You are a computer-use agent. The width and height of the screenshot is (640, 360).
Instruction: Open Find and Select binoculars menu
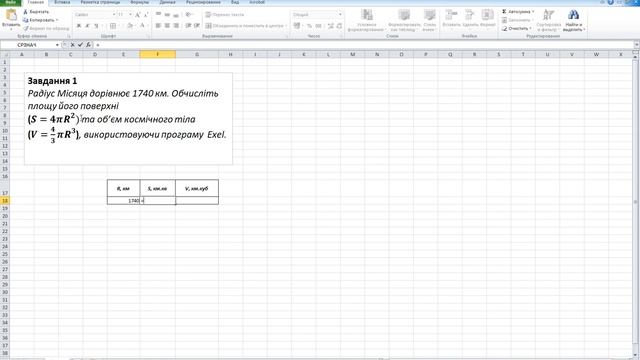(x=573, y=20)
